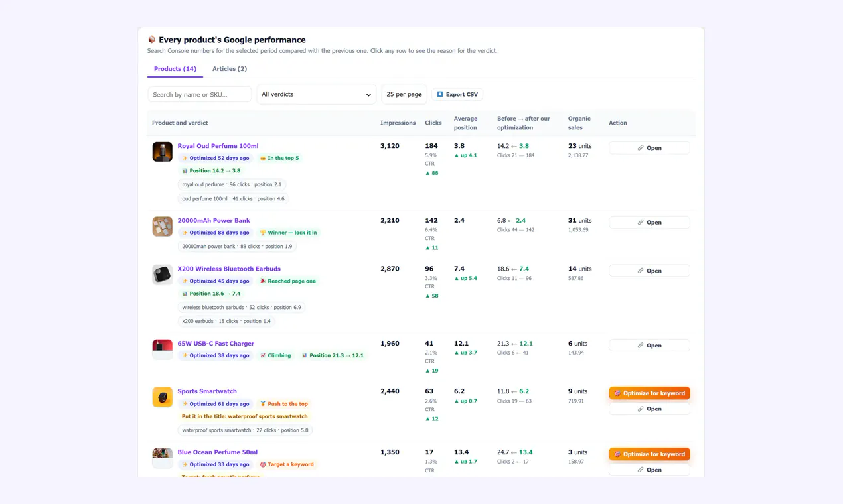
Task: Click 'wireless bluetooth earbuds · 52 clicks' chip
Action: pos(242,307)
